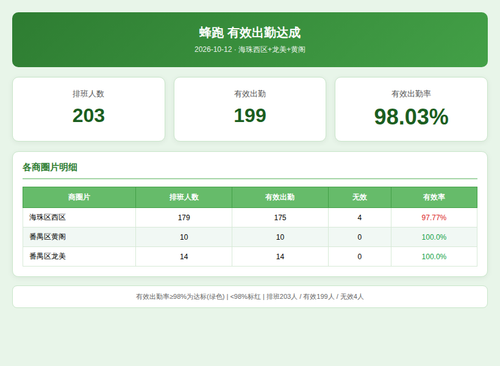500x366 pixels.
Task: Select the red 97.77% rate
Action: tap(434, 218)
